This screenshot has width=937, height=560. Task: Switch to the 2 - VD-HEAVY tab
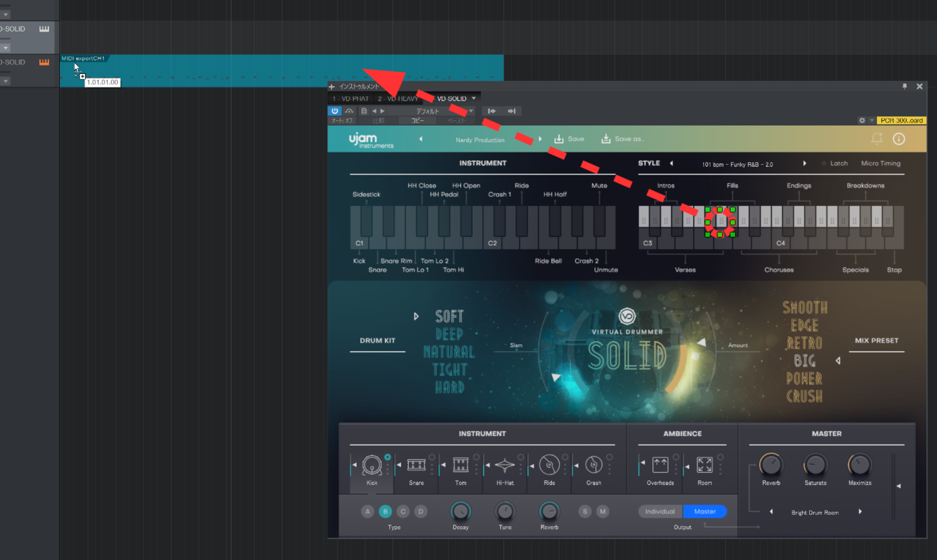(x=398, y=99)
